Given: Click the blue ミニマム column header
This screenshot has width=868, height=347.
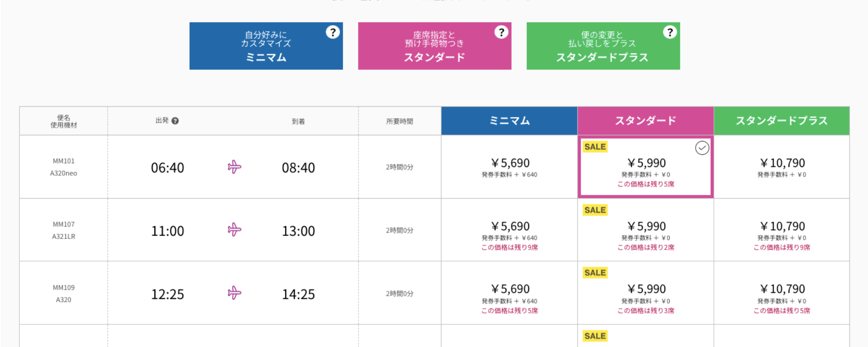Looking at the screenshot, I should pos(510,121).
